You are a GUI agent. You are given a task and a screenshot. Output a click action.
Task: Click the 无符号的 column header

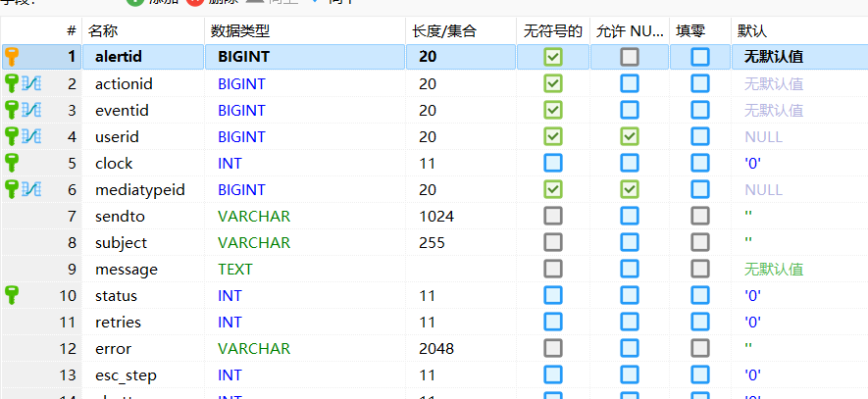tap(553, 31)
